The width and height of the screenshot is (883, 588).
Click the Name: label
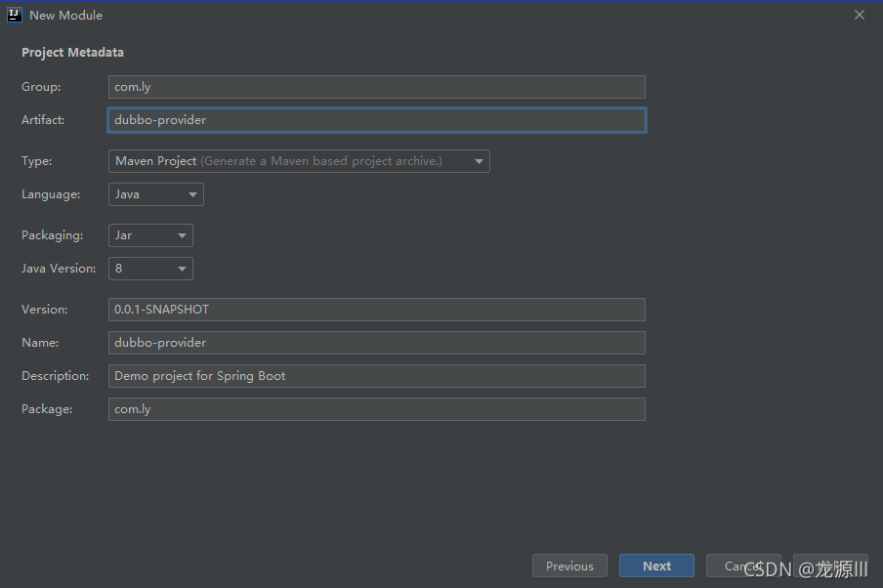point(40,343)
